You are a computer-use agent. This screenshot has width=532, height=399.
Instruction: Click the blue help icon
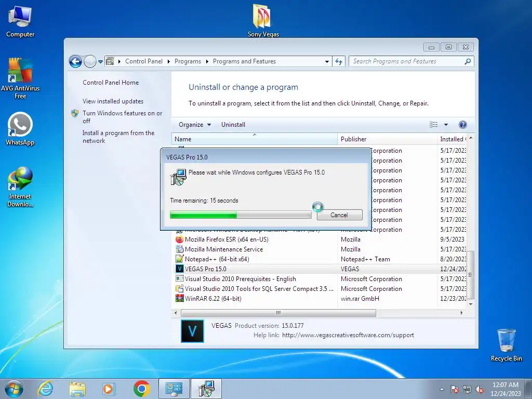pos(463,125)
